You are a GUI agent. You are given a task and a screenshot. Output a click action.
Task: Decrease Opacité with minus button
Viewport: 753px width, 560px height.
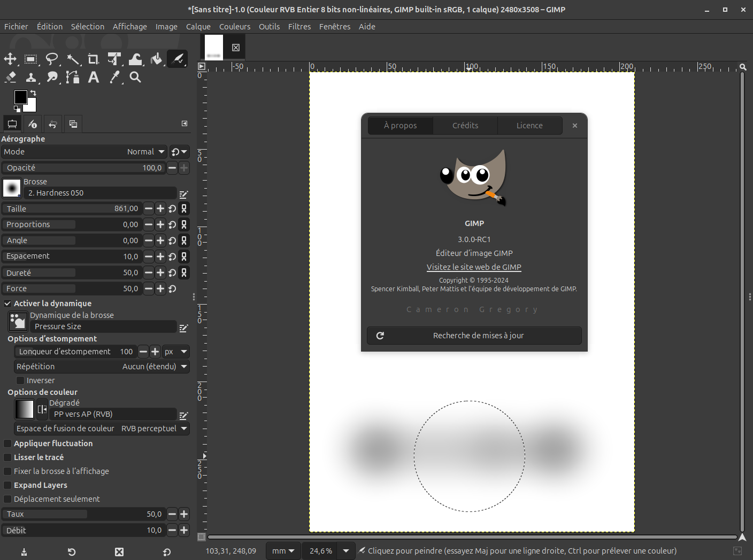(172, 168)
